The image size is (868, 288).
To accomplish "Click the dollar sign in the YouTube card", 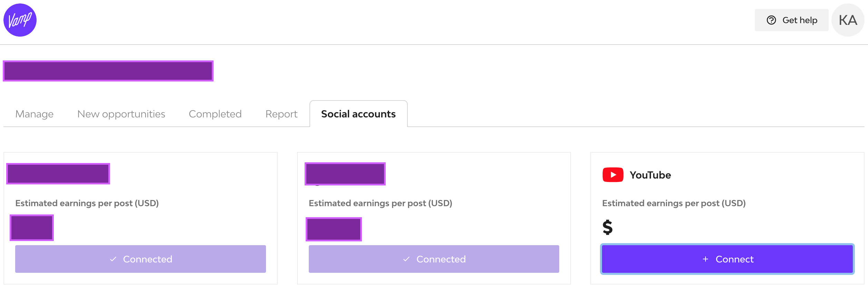I will (x=608, y=227).
